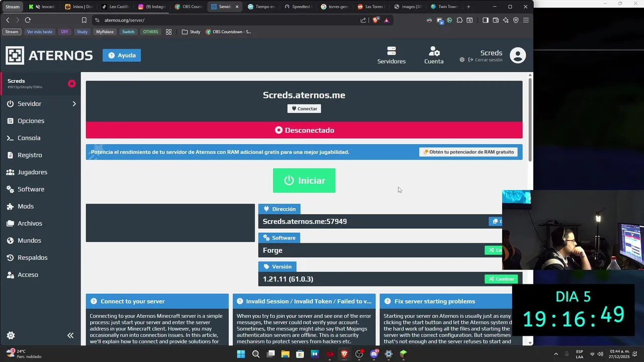The height and width of the screenshot is (362, 644).
Task: Open File Explorer from taskbar
Action: (285, 354)
